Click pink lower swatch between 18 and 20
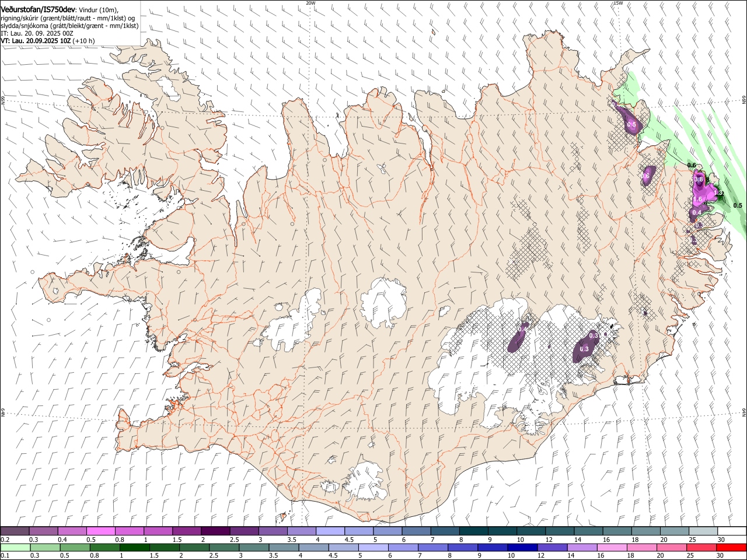This screenshot has width=747, height=560. pyautogui.click(x=641, y=548)
